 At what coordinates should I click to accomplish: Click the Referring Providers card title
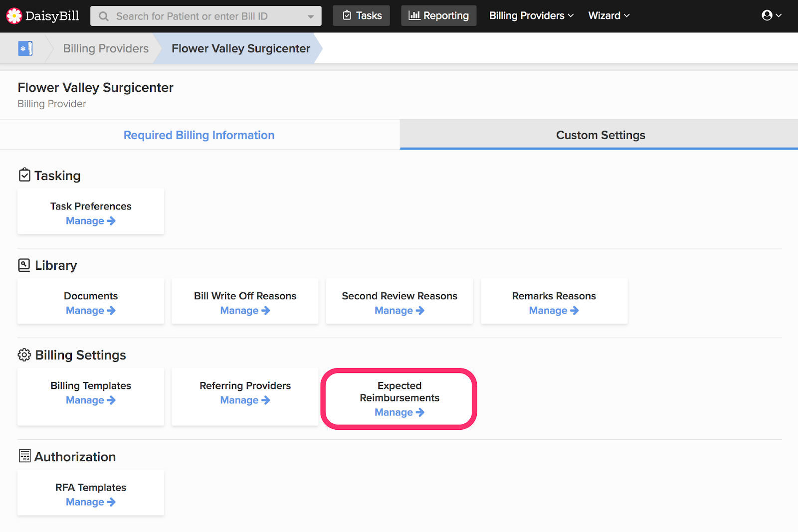[x=245, y=386]
